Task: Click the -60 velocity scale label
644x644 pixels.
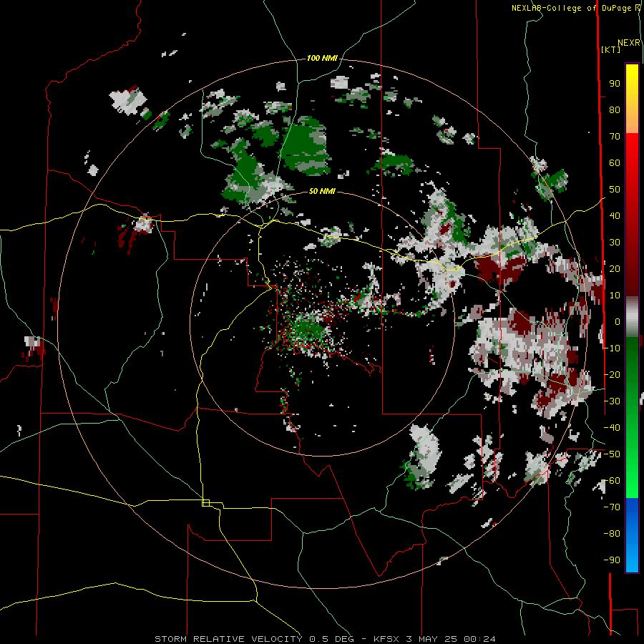Action: coord(612,481)
